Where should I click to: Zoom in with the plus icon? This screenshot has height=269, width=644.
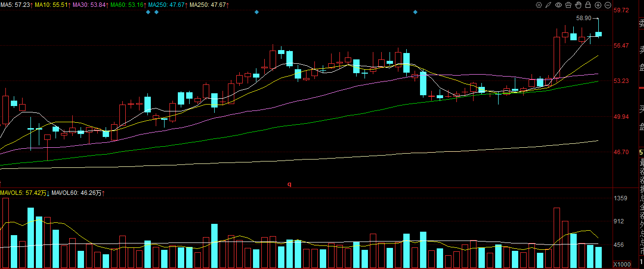(x=598, y=5)
